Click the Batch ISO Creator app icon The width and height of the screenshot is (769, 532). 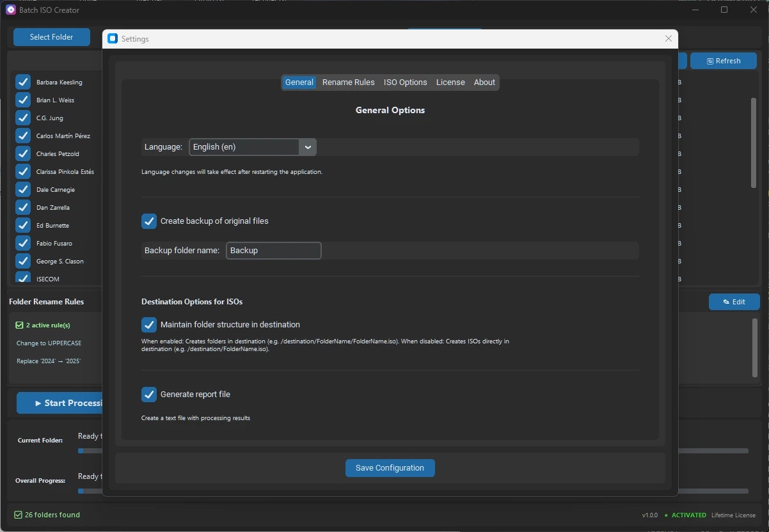point(10,10)
